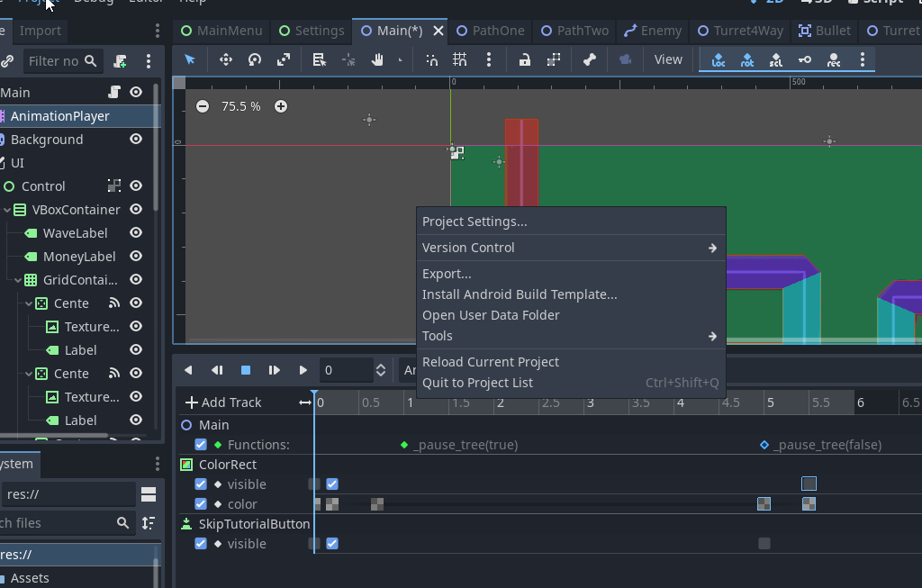Screen dimensions: 922x588
Task: Toggle FileSystem split mode icon
Action: pos(149,494)
